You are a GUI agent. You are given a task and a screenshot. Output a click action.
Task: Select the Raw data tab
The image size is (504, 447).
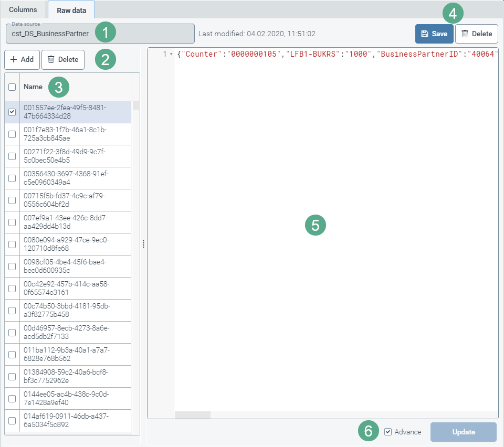tap(71, 9)
